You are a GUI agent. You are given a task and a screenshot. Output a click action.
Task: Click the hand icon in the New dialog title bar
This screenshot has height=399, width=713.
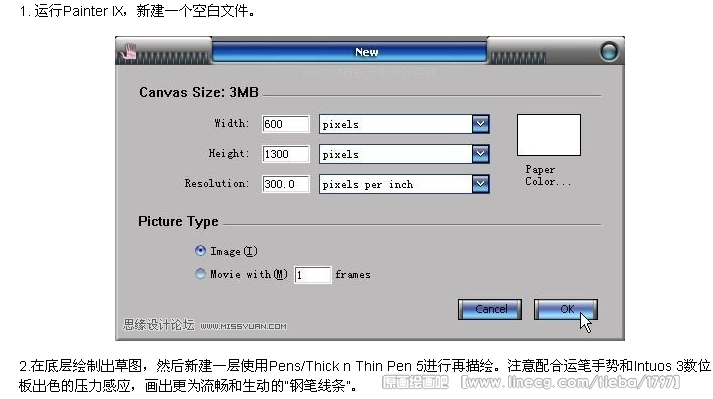click(x=130, y=51)
